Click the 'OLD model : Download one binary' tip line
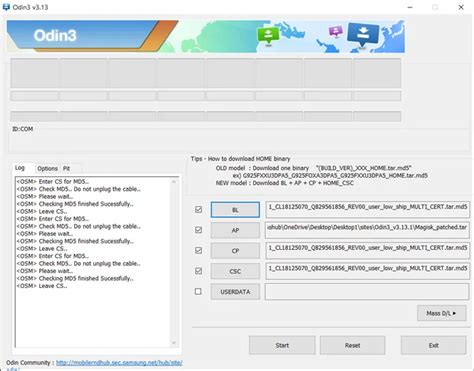Screen dimensions: 474x371 (313, 168)
